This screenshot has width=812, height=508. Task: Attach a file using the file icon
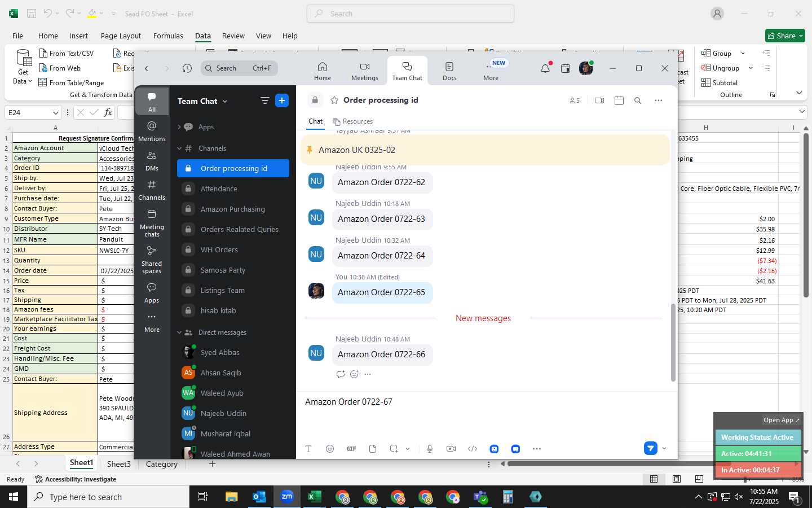tap(373, 449)
